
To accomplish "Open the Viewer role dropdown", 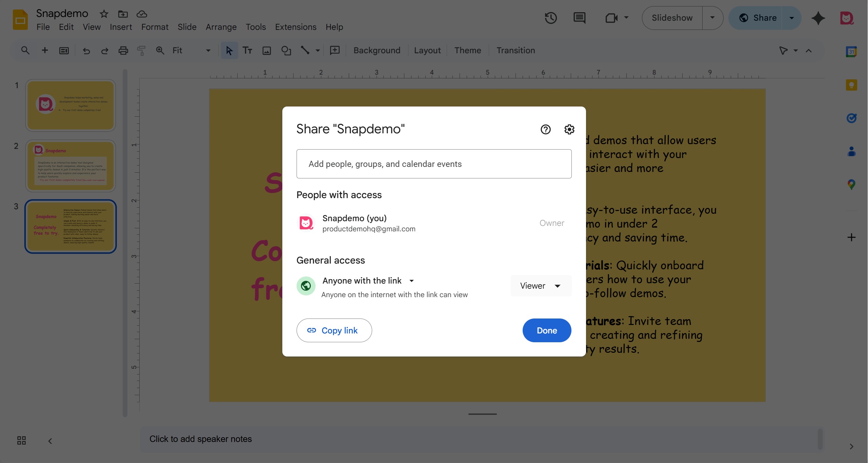I will coord(541,286).
